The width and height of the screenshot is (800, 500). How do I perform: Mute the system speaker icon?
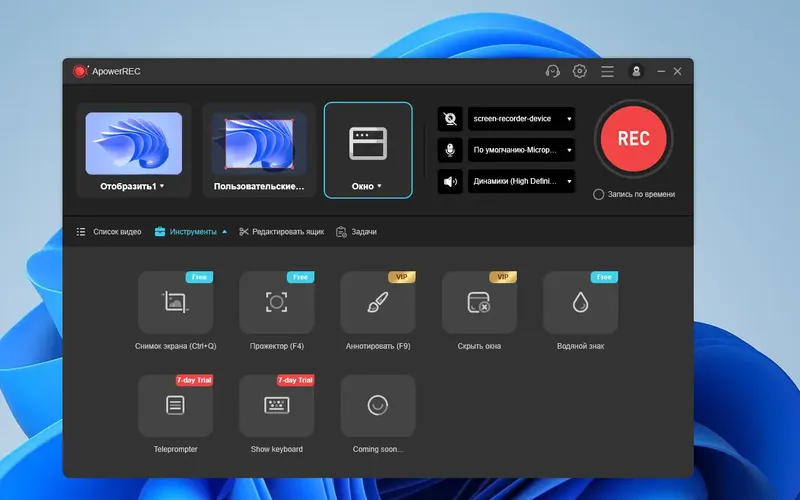click(450, 181)
